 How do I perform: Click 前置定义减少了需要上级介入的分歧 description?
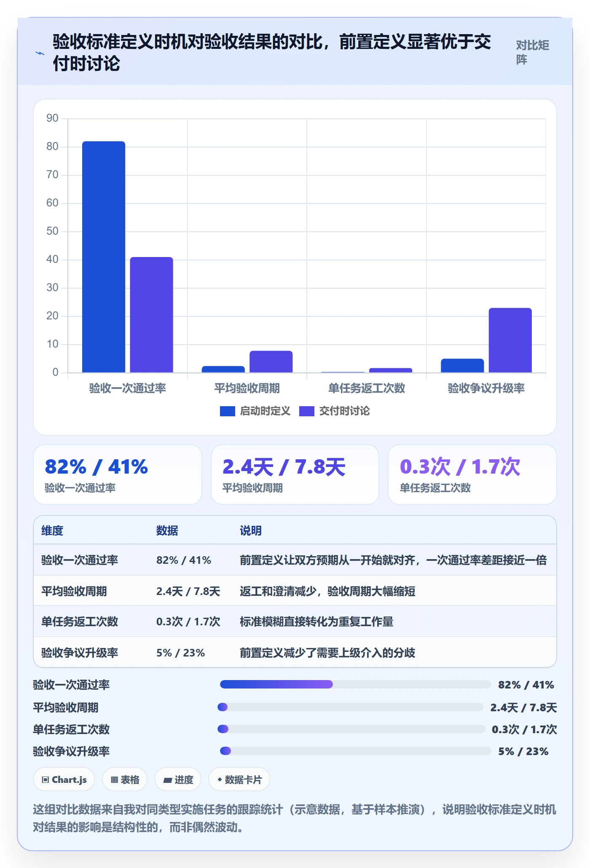tap(327, 653)
